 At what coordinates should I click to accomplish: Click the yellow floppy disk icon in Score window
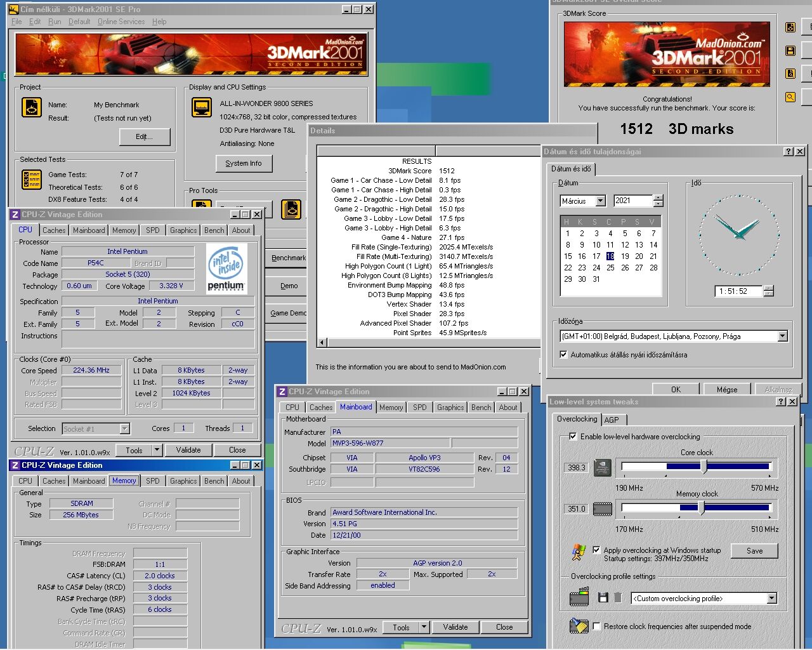[790, 51]
